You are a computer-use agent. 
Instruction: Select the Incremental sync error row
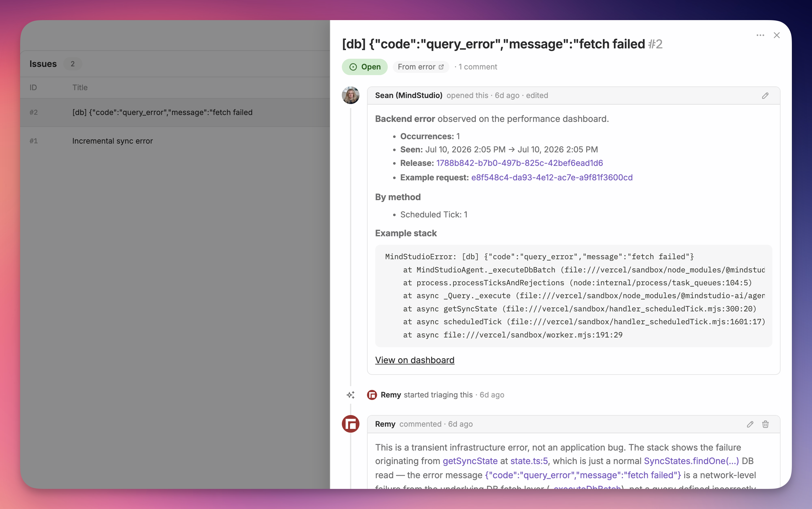click(x=175, y=141)
